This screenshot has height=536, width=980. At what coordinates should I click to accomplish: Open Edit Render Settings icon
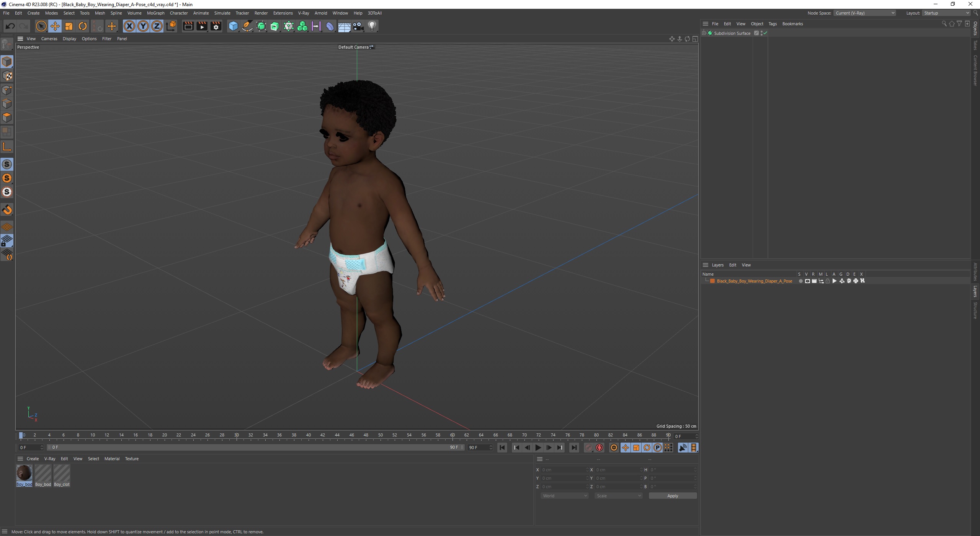[x=216, y=26]
